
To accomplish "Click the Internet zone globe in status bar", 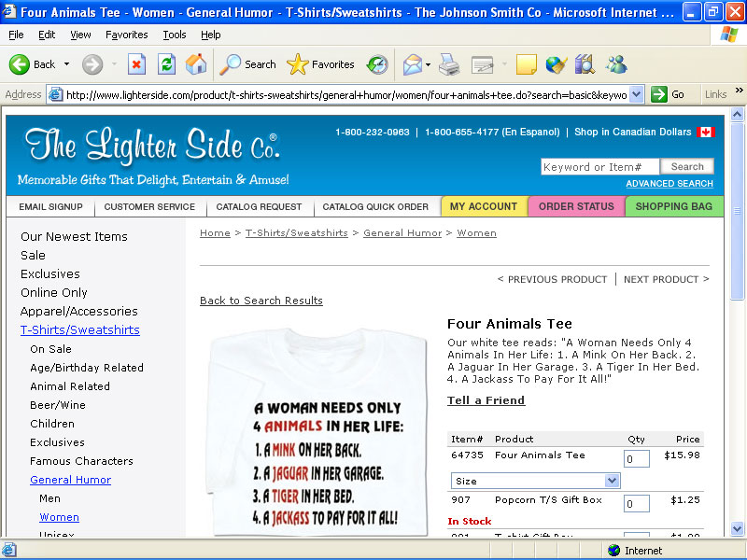I will 614,550.
